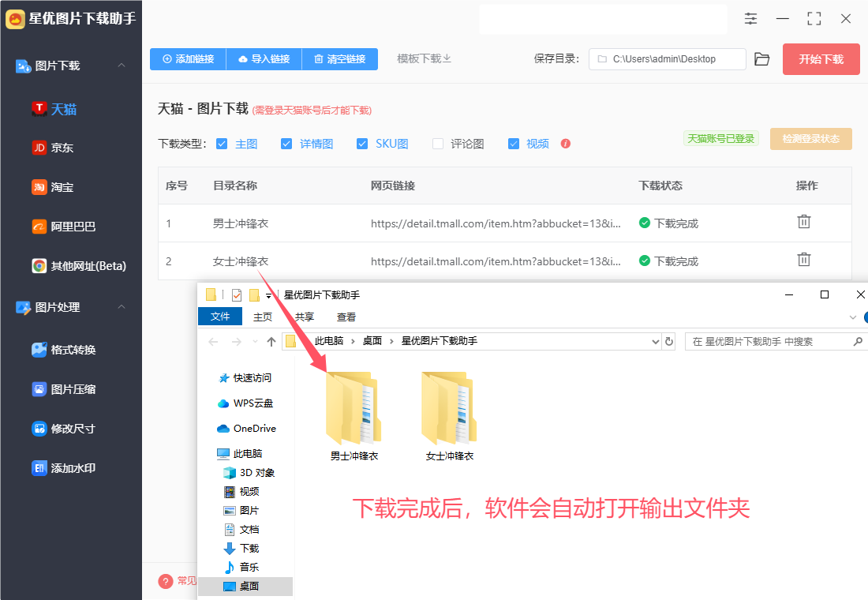Open OneDrive in Explorer navigation pane
Viewport: 868px width, 600px height.
point(246,428)
